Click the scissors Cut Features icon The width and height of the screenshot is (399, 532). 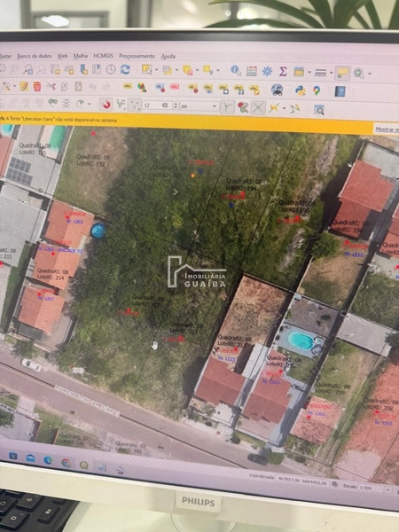(51, 87)
